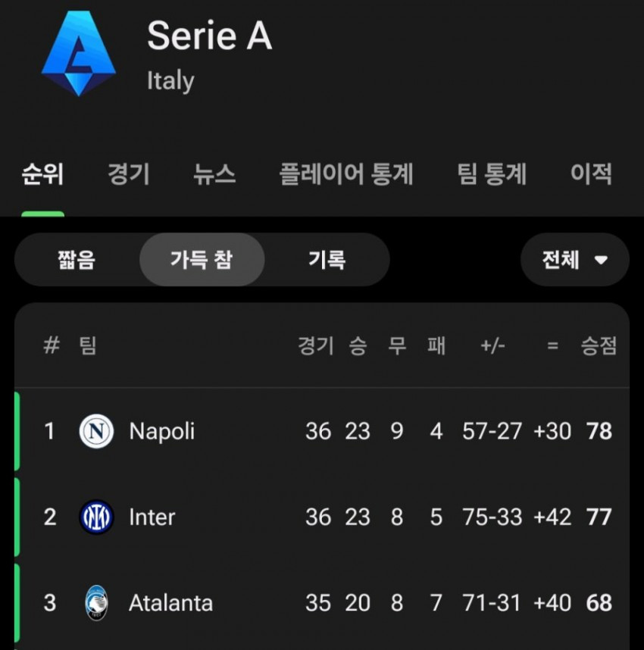644x650 pixels.
Task: Select the 가득 참 full table view
Action: 202,260
